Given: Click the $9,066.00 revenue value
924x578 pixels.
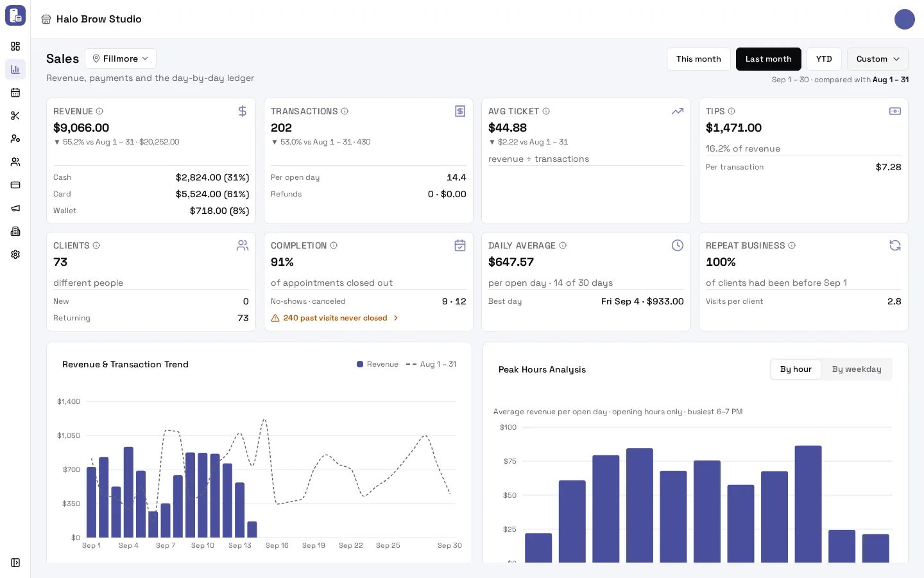Looking at the screenshot, I should (81, 128).
